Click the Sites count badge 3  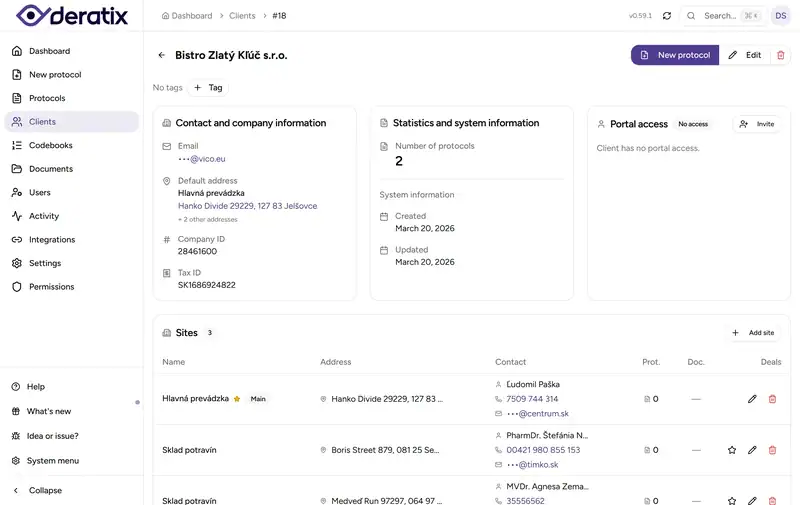pos(210,333)
